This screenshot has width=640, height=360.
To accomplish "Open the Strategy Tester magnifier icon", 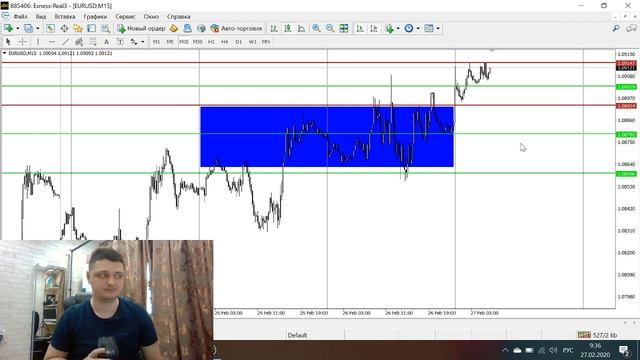I will tap(105, 28).
